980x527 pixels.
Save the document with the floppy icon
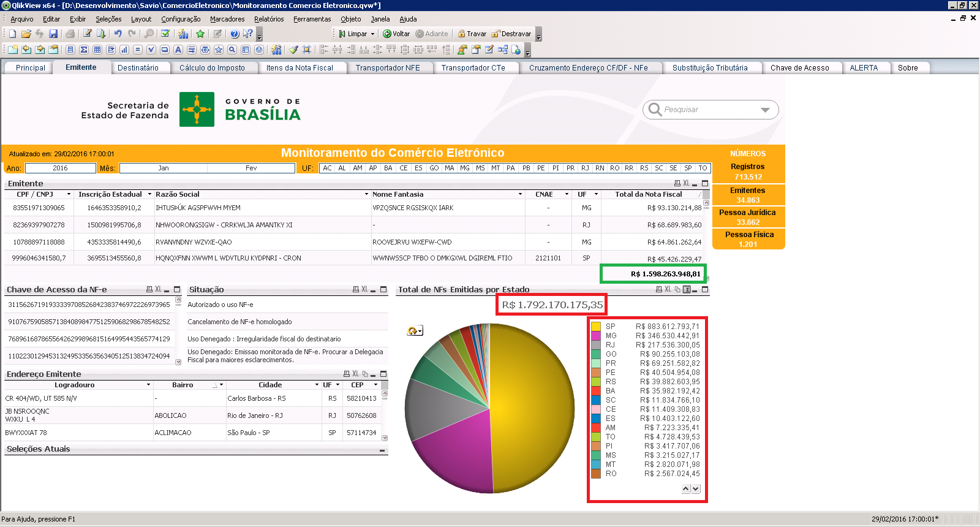(x=53, y=34)
